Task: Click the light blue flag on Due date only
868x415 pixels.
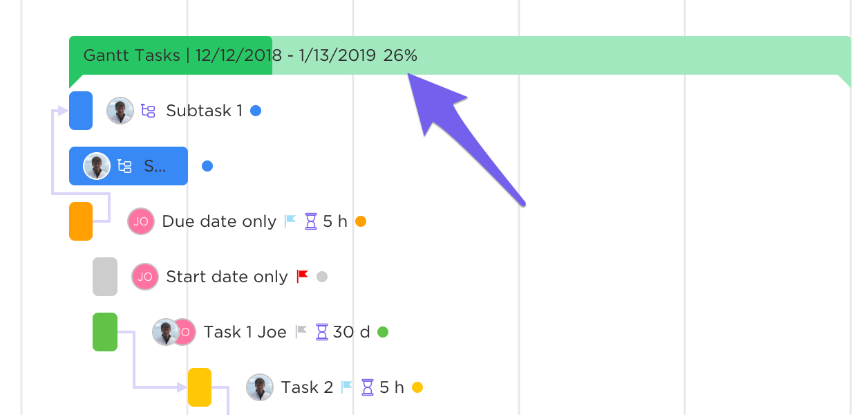Action: click(x=290, y=221)
